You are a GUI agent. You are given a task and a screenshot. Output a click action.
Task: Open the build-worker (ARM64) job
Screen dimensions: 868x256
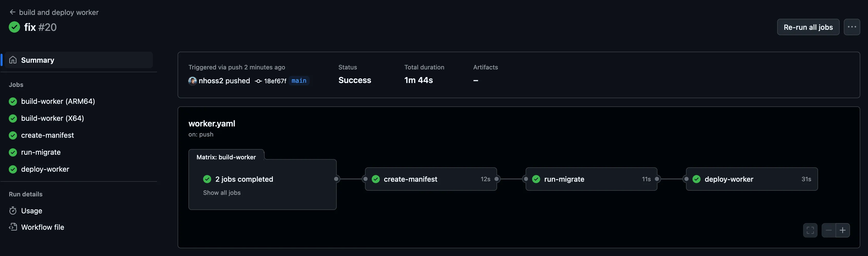[x=58, y=101]
